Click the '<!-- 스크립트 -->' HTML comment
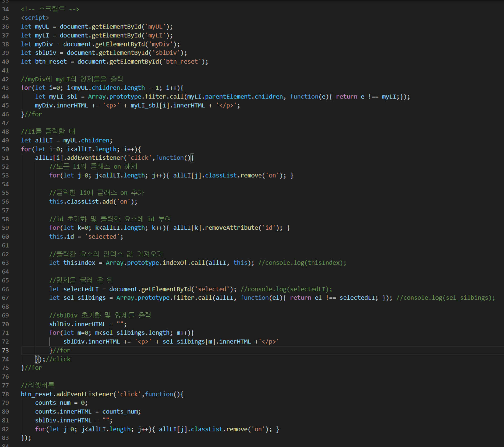The image size is (504, 447). tap(50, 9)
